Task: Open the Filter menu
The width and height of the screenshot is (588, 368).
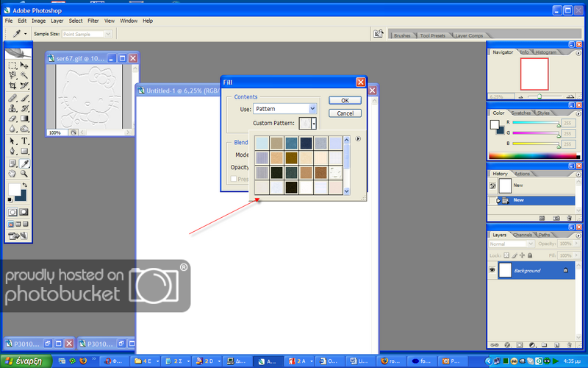Action: coord(93,21)
